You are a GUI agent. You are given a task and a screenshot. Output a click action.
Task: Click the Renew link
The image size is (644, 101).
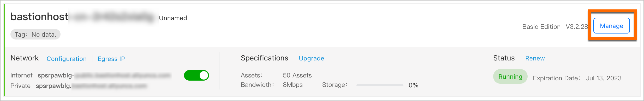535,58
